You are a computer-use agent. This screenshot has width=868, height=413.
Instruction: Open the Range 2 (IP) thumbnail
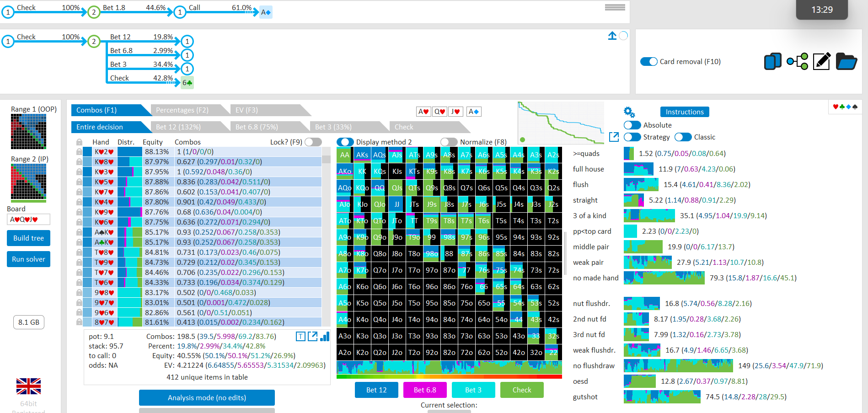(x=28, y=183)
